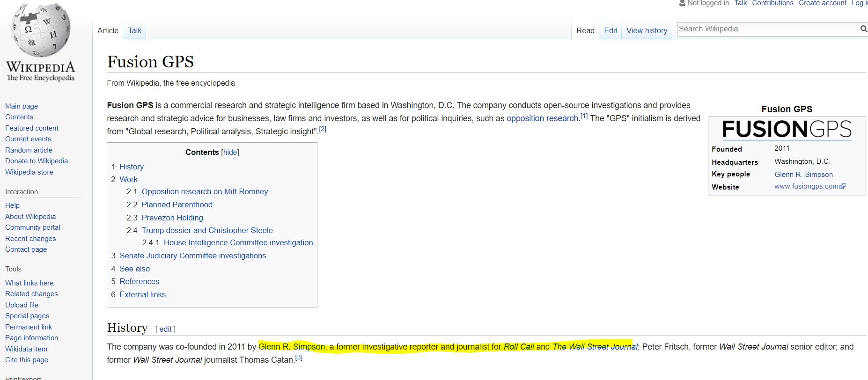Click the not-logged-in user icon
This screenshot has height=380, width=868.
[682, 3]
